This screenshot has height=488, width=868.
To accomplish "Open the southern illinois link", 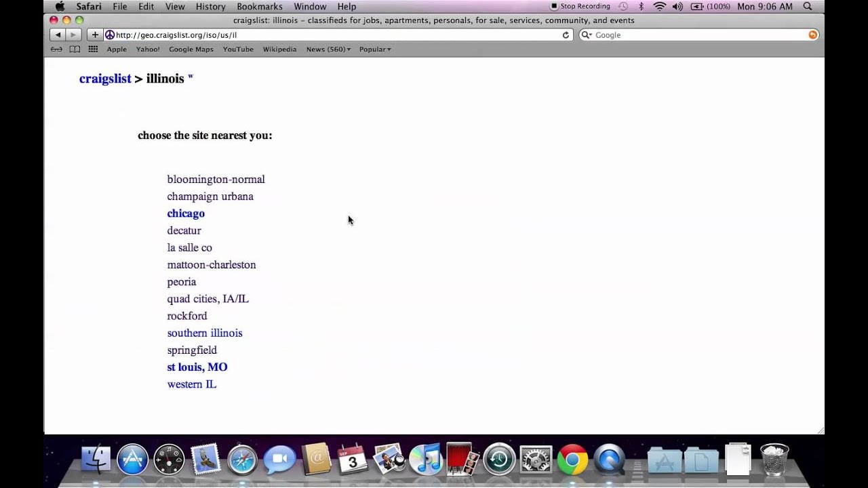I will [x=205, y=333].
